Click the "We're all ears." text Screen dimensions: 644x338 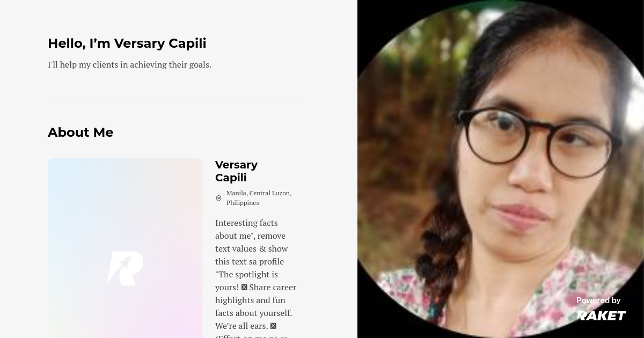coord(241,326)
